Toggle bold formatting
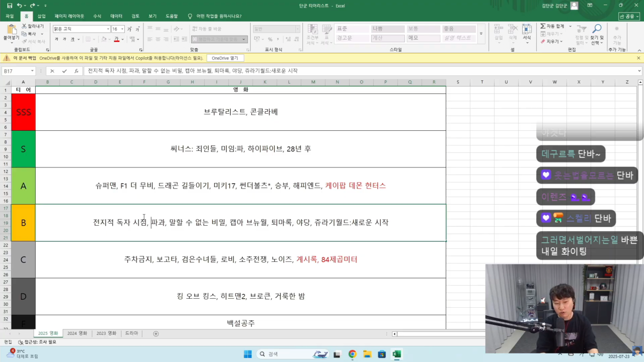Image resolution: width=644 pixels, height=362 pixels. pyautogui.click(x=56, y=39)
